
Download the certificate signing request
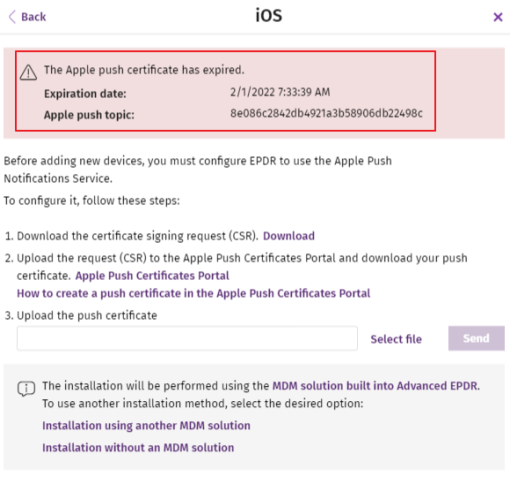tap(289, 236)
